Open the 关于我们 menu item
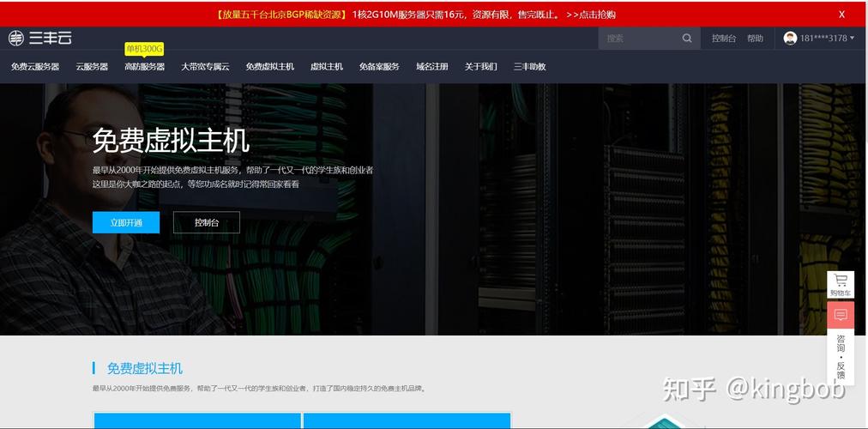 pyautogui.click(x=480, y=66)
